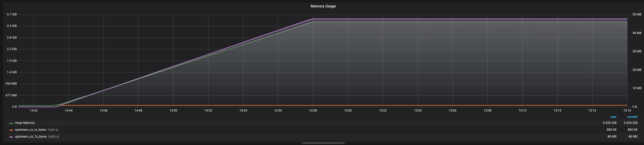Click the 15:00 time axis label
Screen dimensions: 644x145
click(x=348, y=111)
